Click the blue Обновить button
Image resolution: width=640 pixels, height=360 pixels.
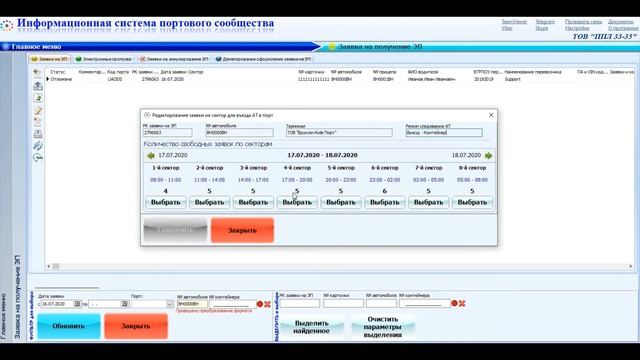(69, 326)
